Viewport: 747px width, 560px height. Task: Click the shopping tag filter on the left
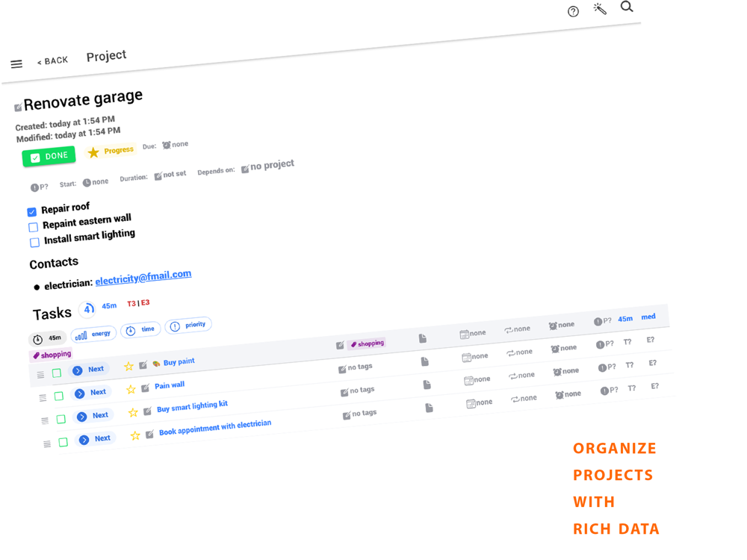[x=52, y=355]
